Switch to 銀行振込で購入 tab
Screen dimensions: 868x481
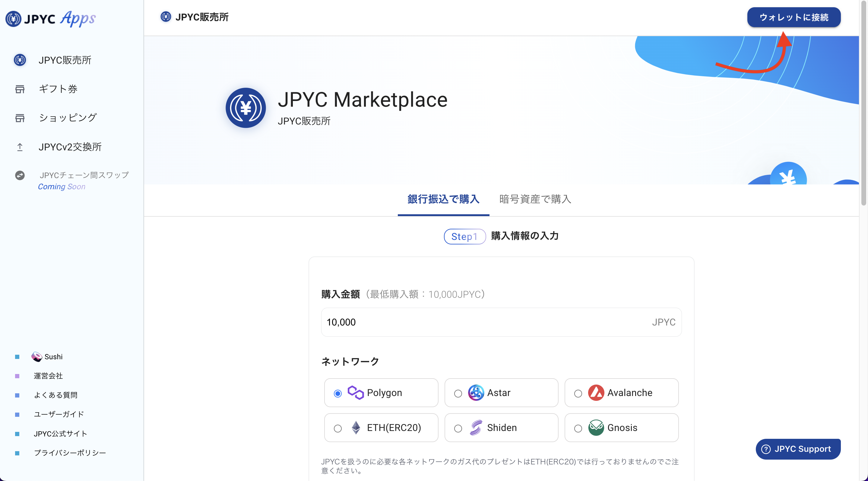click(x=443, y=199)
